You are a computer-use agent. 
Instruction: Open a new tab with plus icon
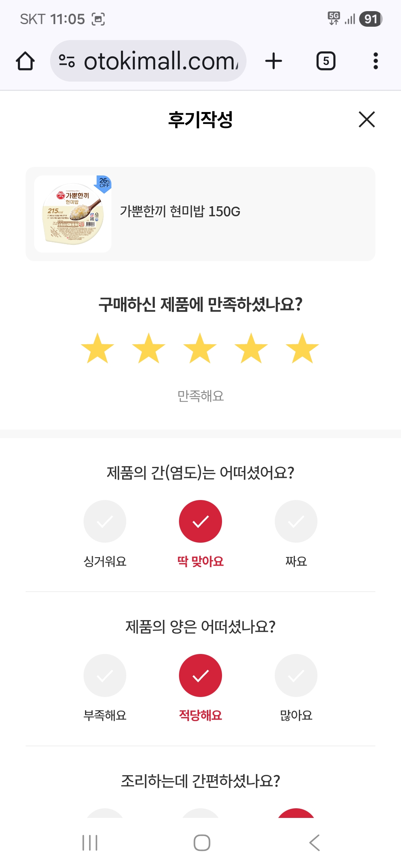coord(274,61)
